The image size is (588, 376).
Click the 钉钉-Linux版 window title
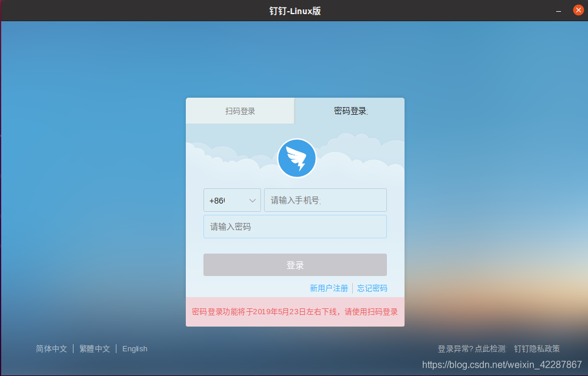(295, 11)
